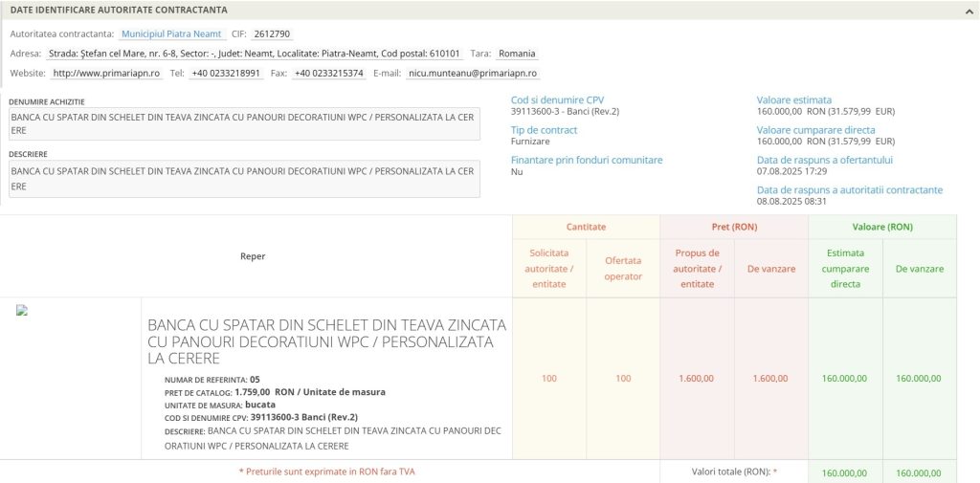Collapse the Date Identificare Autoritate Contractanta section
This screenshot has height=483, width=980.
point(968,11)
